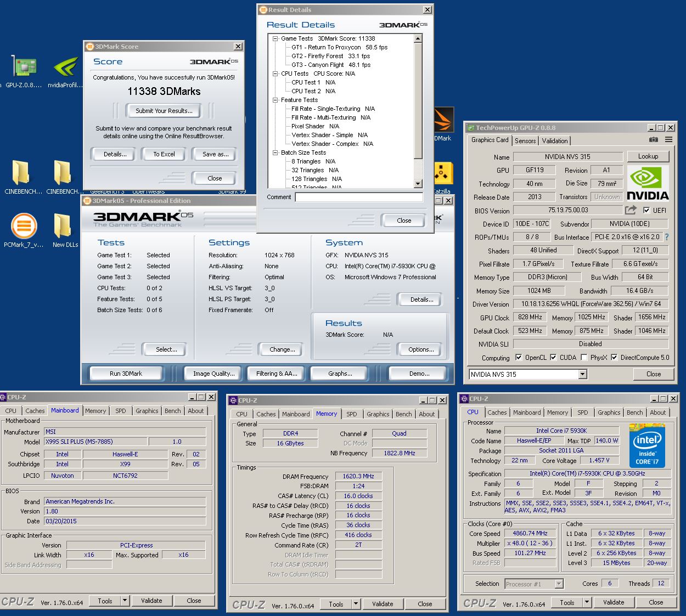Click the CPU-Z processor window title icon
This screenshot has width=686, height=616.
(464, 399)
